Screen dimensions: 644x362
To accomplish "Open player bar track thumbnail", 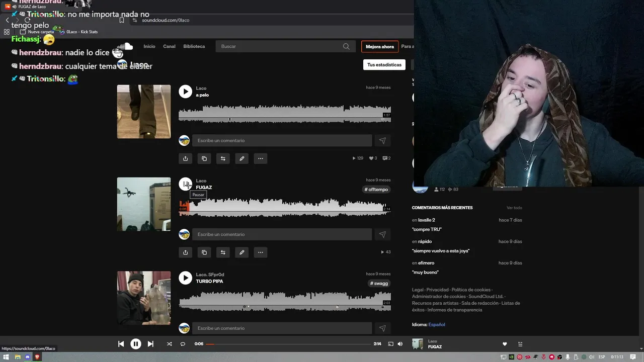I will tap(418, 344).
